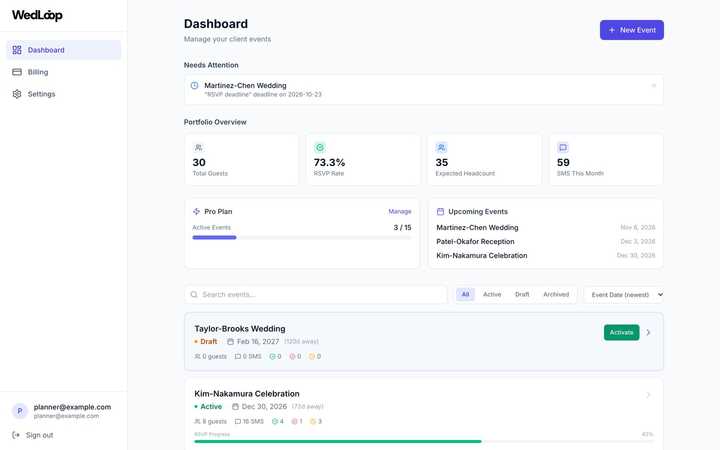
Task: Click SMS icon on Taylor-Brooks Wedding
Action: (238, 356)
